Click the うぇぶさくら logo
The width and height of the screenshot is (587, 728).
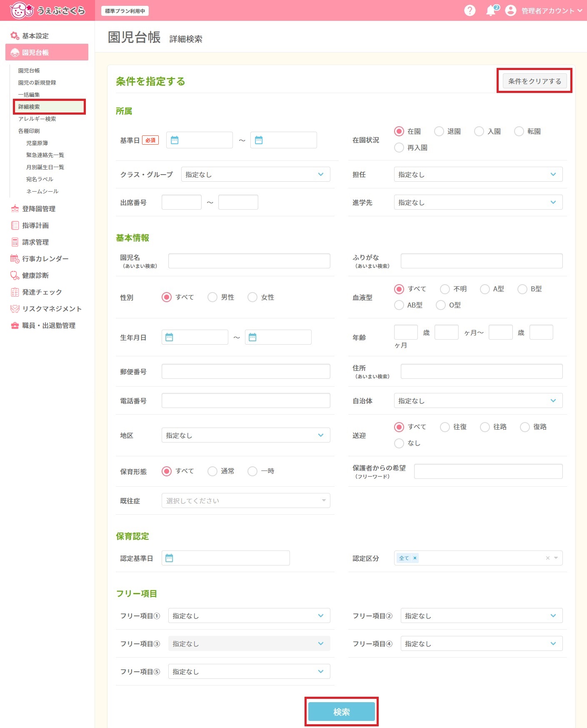point(47,10)
